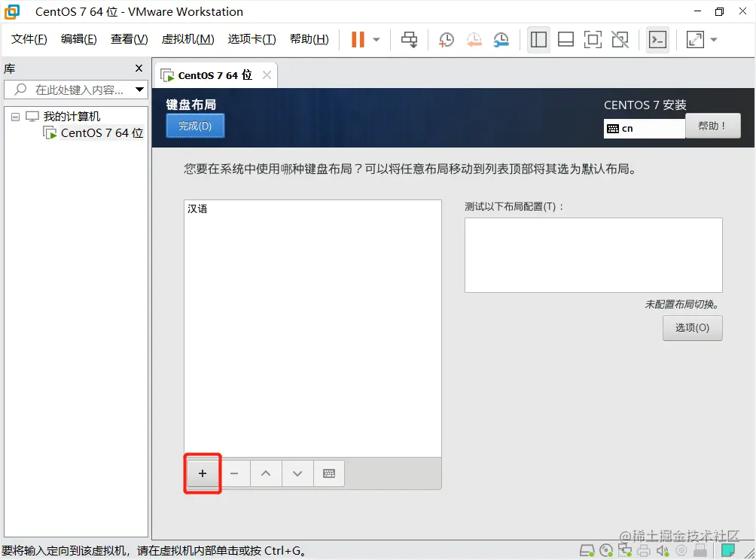This screenshot has height=560, width=756.
Task: Revert the virtual machine to previous snapshot
Action: click(x=474, y=40)
